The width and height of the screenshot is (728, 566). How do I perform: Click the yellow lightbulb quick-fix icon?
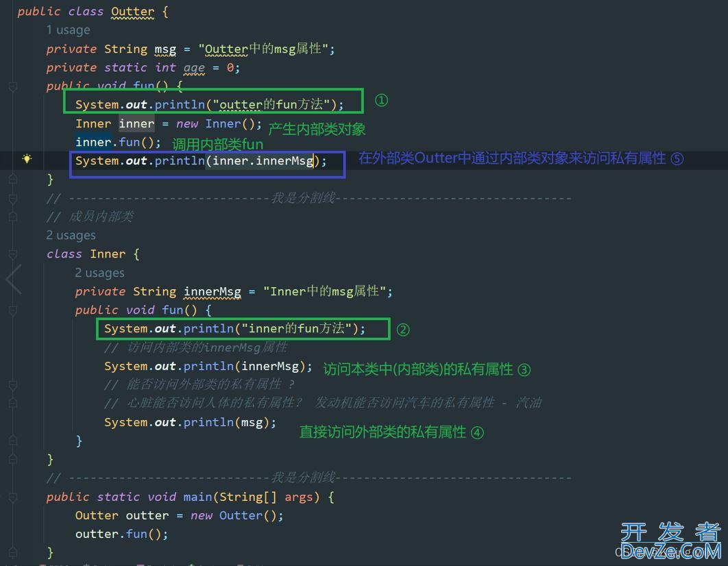tap(27, 159)
